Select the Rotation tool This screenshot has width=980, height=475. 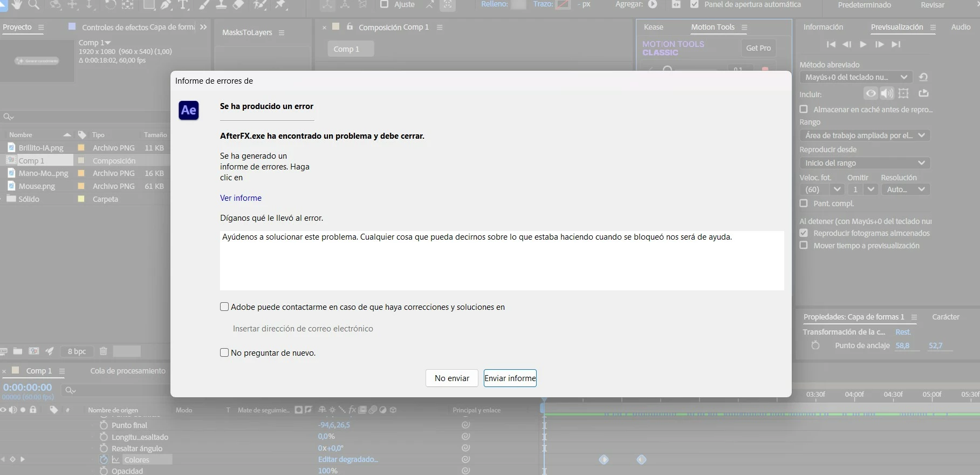[x=110, y=4]
